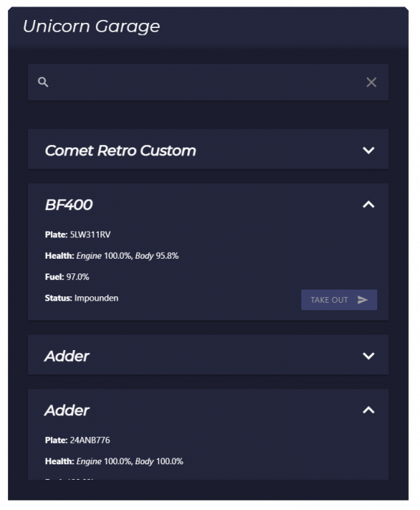This screenshot has width=420, height=510.
Task: Click the magnifying glass search icon
Action: [43, 83]
